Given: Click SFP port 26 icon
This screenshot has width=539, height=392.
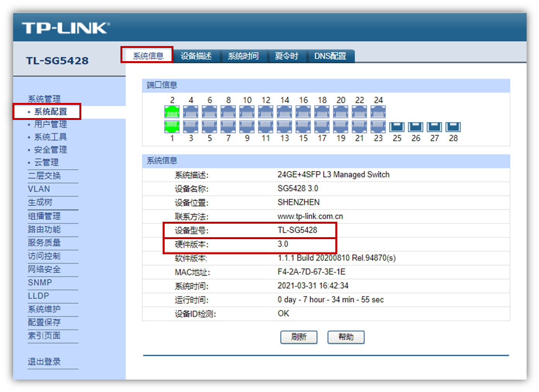Looking at the screenshot, I should click(415, 127).
